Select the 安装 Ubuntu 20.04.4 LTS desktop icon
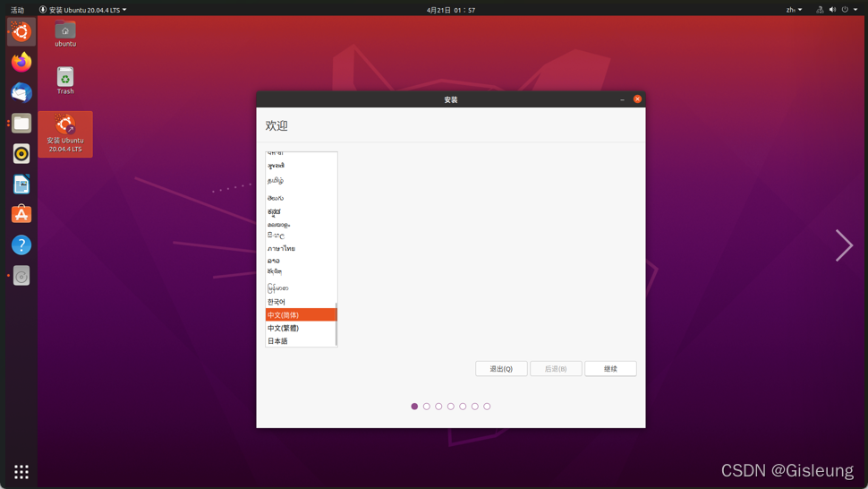Viewport: 868px width, 489px height. 65,134
